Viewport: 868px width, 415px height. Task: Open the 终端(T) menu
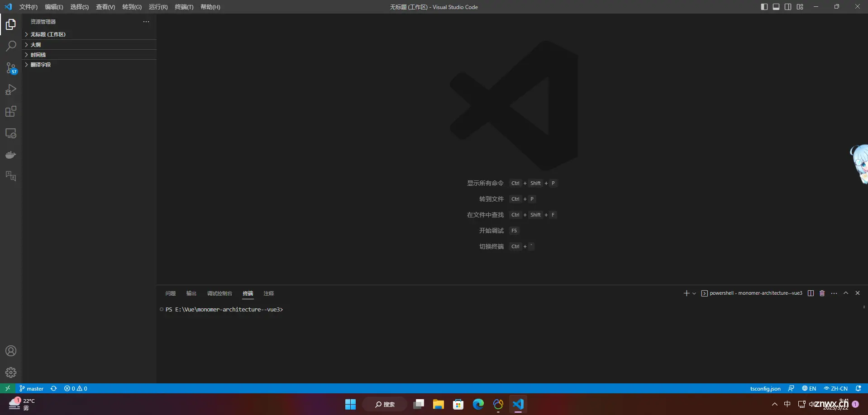click(184, 7)
